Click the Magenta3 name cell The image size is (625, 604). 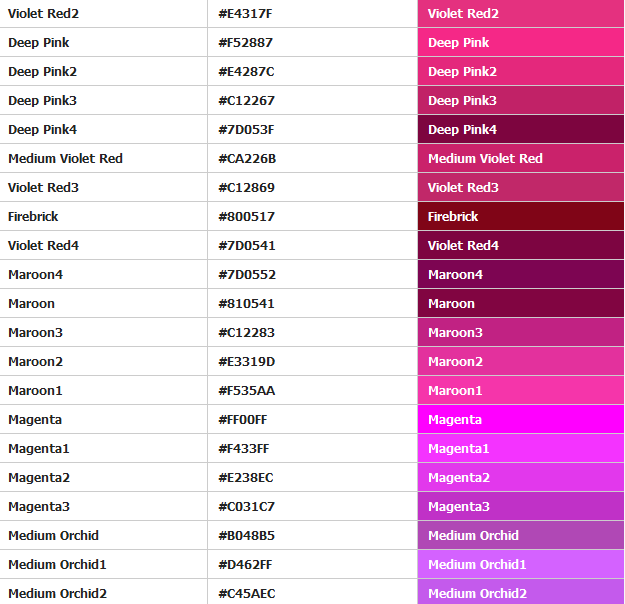pyautogui.click(x=39, y=507)
